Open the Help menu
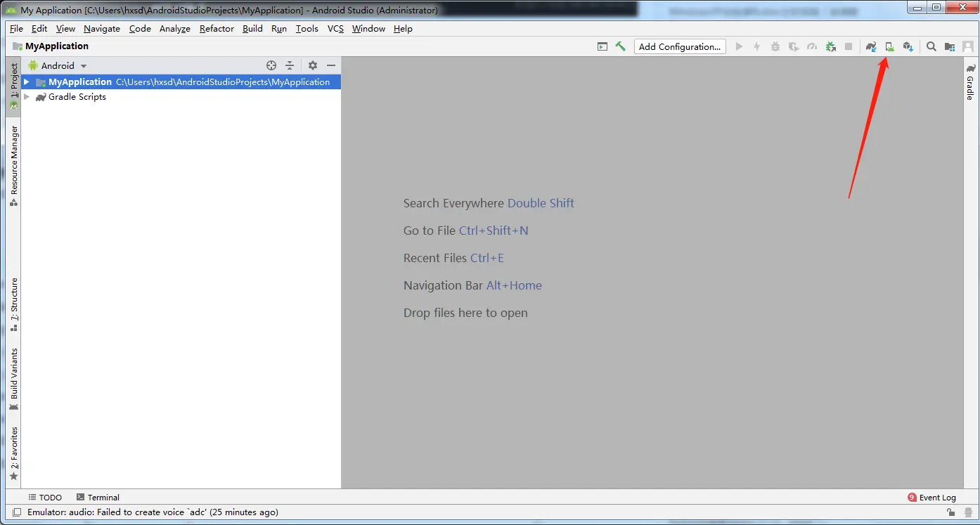The width and height of the screenshot is (980, 525). pos(403,29)
